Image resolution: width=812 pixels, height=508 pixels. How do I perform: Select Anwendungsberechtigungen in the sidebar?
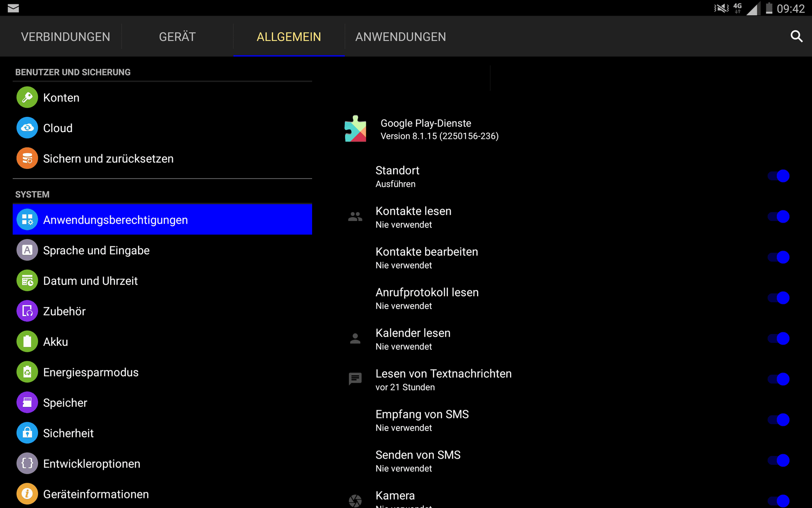[x=115, y=220]
